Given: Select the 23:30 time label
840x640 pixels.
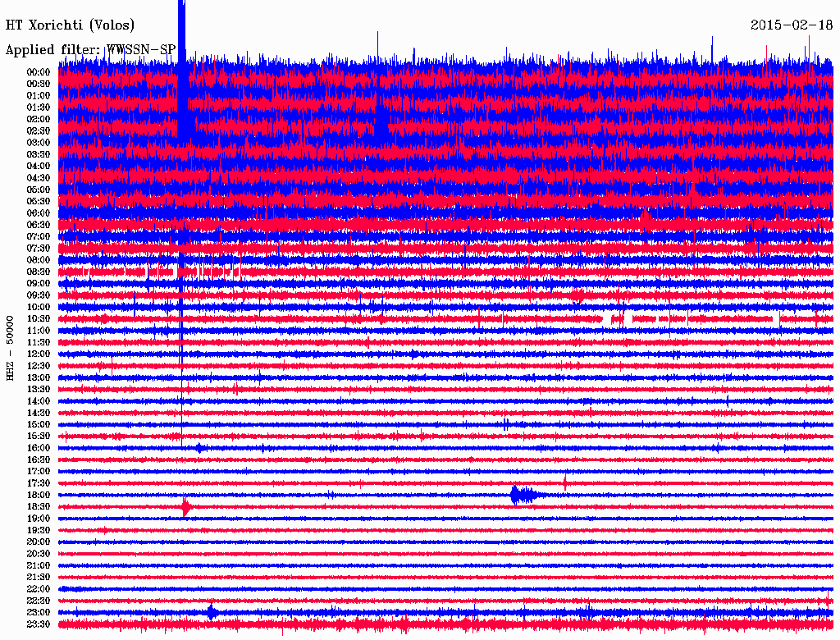Looking at the screenshot, I should [x=39, y=624].
